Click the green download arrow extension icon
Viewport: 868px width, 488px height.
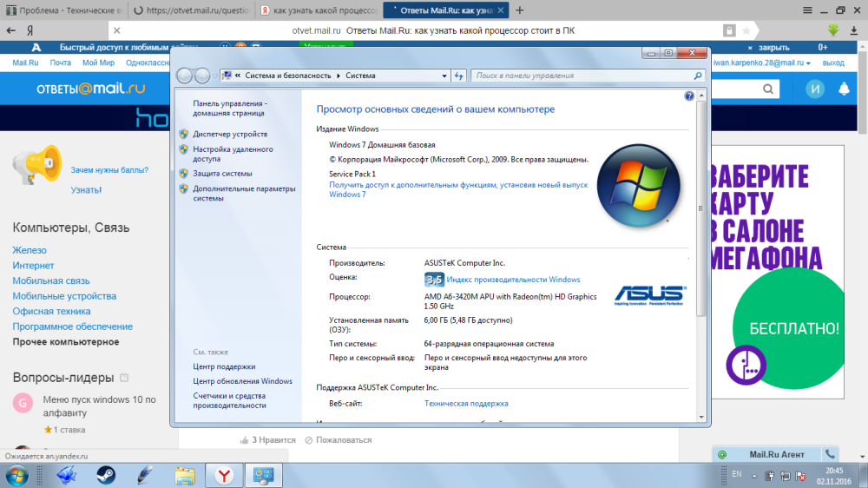tap(833, 30)
